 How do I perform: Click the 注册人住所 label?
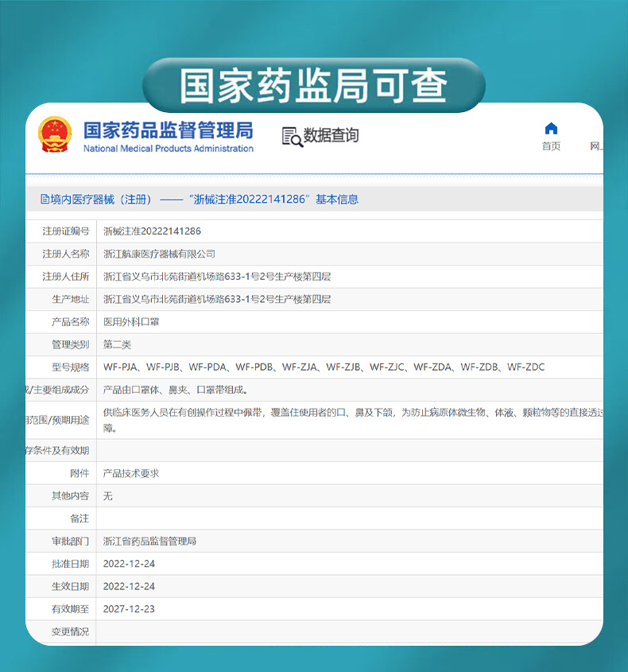pyautogui.click(x=65, y=277)
